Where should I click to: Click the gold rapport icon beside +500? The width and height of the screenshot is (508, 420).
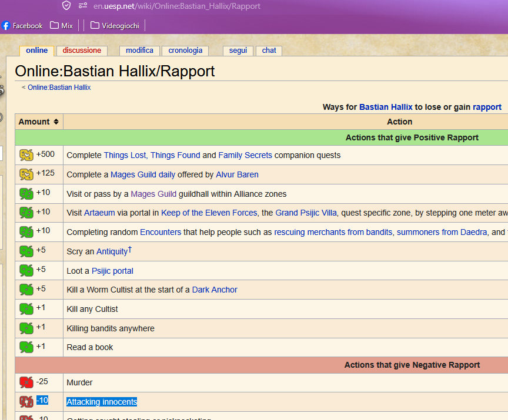[26, 155]
